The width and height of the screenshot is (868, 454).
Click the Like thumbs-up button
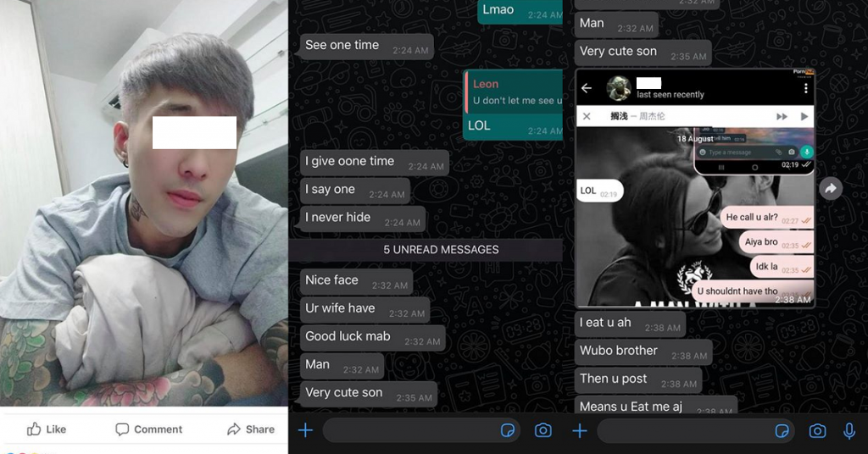coord(47,429)
